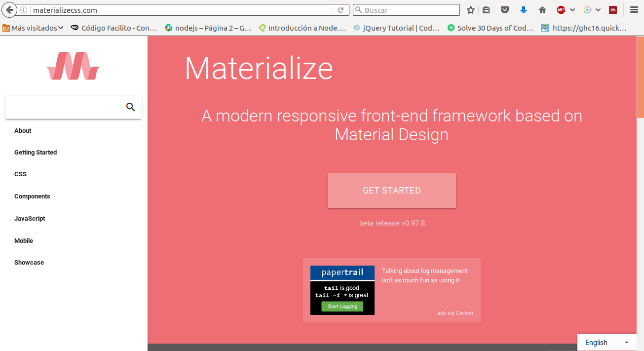Click the browser back arrow button
This screenshot has height=351, width=644.
coord(9,10)
